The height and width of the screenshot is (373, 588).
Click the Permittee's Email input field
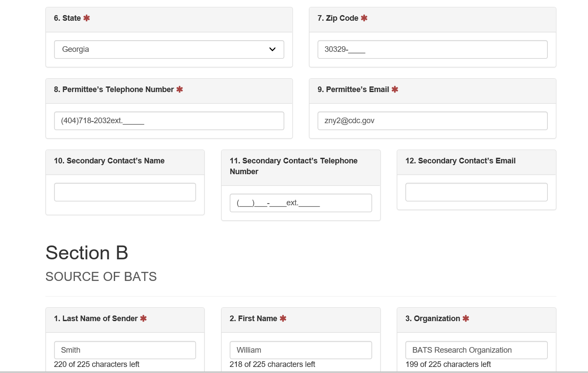tap(432, 121)
